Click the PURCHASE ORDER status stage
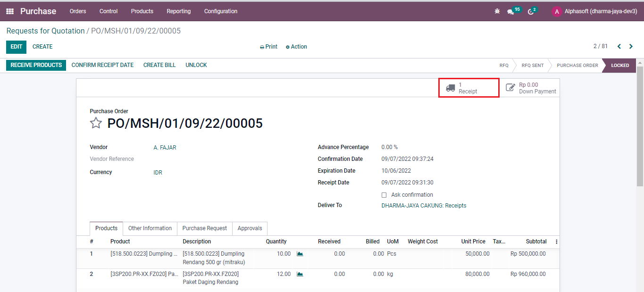 pyautogui.click(x=577, y=66)
